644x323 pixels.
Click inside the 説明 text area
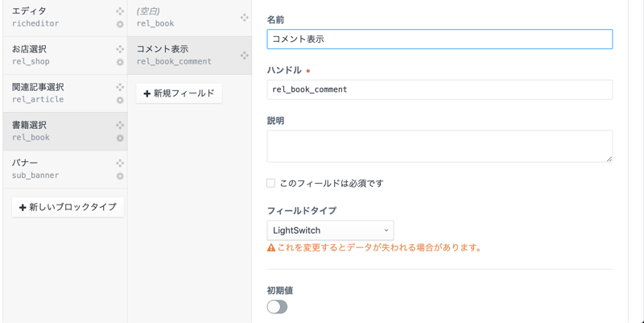coord(440,146)
